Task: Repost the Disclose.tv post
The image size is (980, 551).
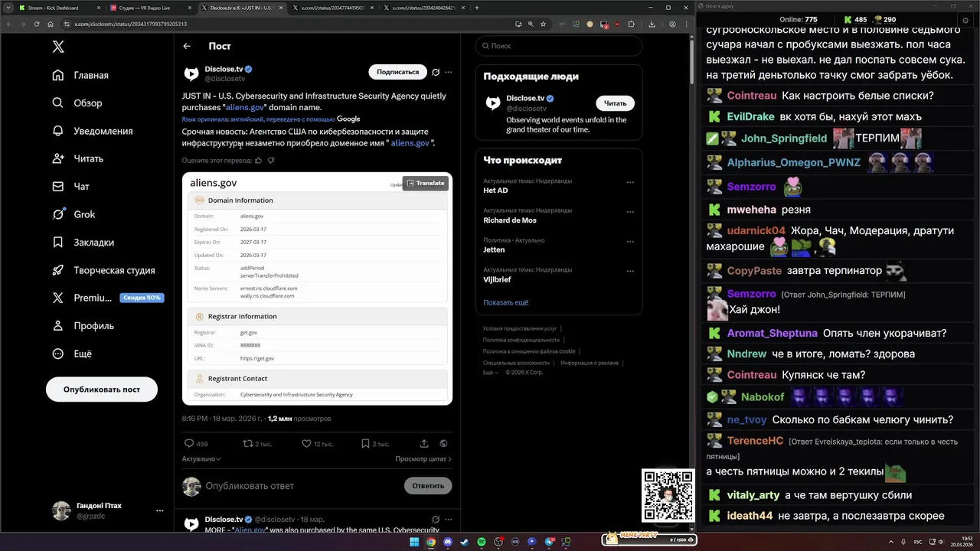Action: tap(256, 443)
